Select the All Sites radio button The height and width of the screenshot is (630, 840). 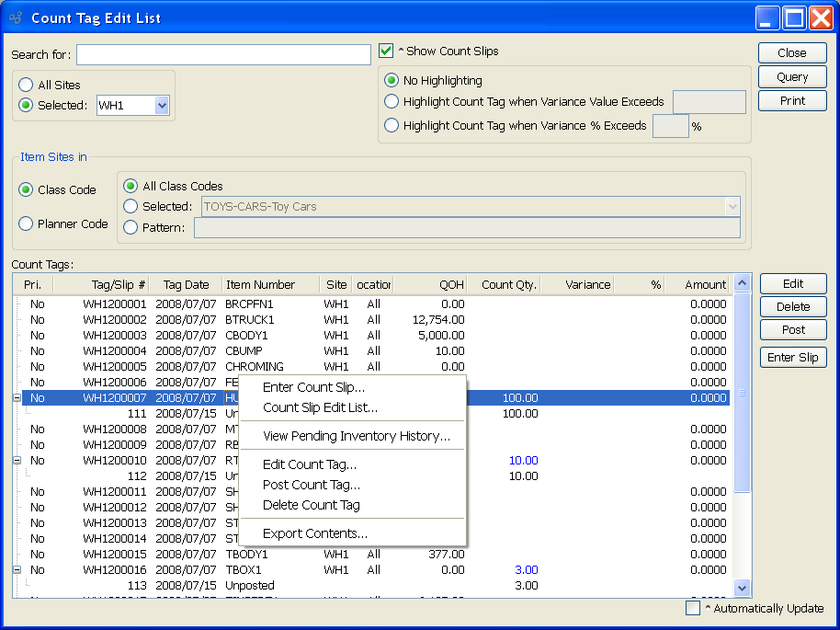coord(27,86)
